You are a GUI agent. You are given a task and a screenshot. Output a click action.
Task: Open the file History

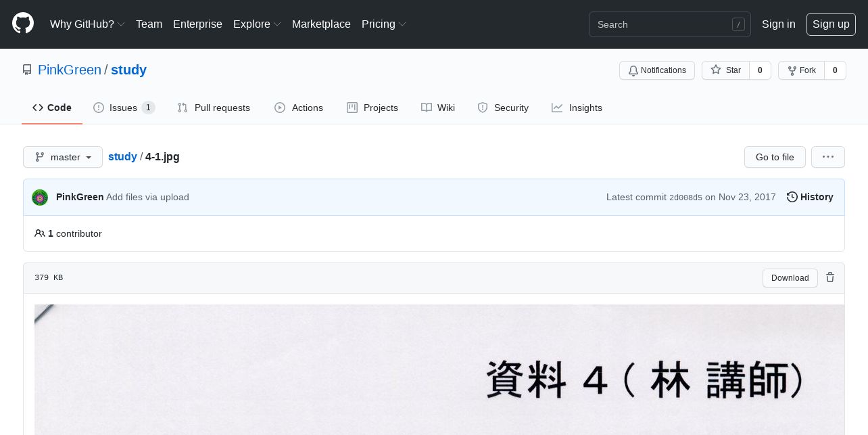coord(810,197)
